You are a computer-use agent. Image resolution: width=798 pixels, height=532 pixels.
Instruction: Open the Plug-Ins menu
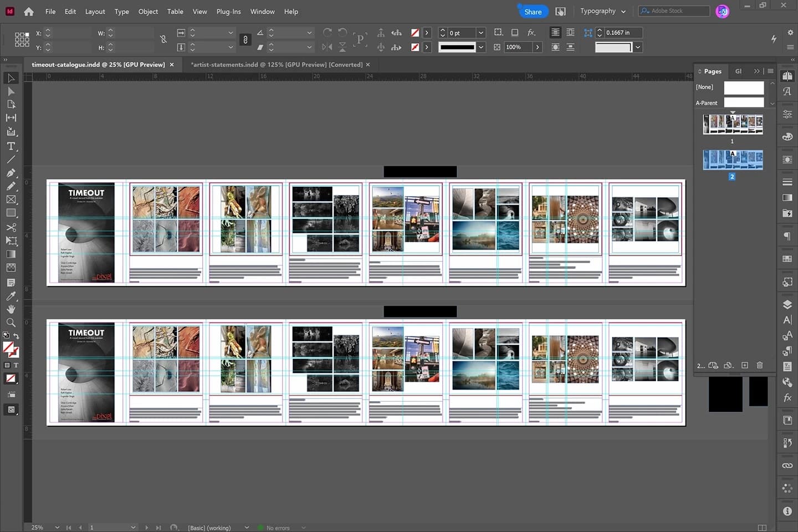(228, 12)
